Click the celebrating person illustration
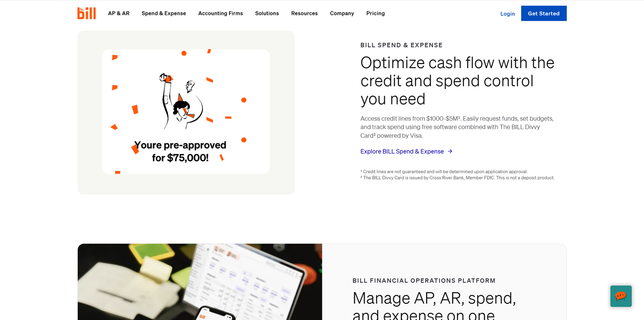Viewport: 644px width, 320px height. [x=180, y=101]
